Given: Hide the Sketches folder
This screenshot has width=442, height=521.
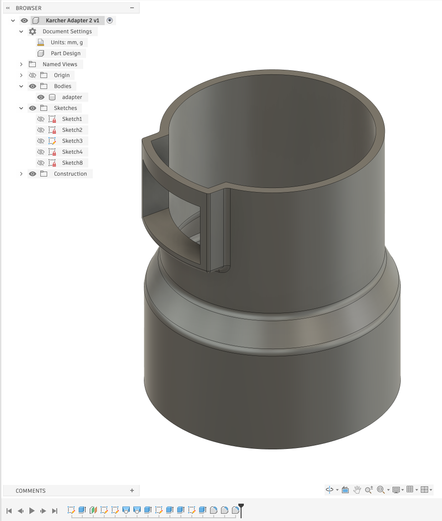Looking at the screenshot, I should [x=32, y=108].
